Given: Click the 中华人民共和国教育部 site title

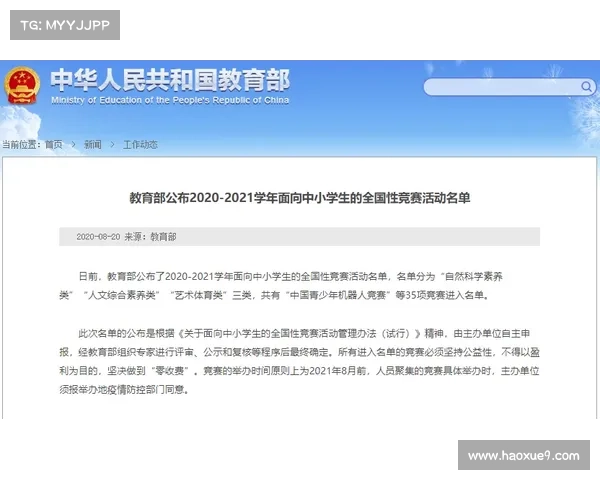Looking at the screenshot, I should tap(170, 80).
